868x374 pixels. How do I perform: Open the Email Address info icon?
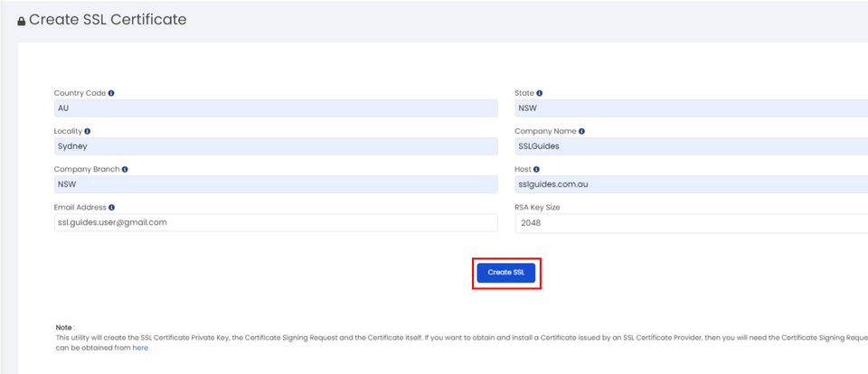tap(111, 207)
